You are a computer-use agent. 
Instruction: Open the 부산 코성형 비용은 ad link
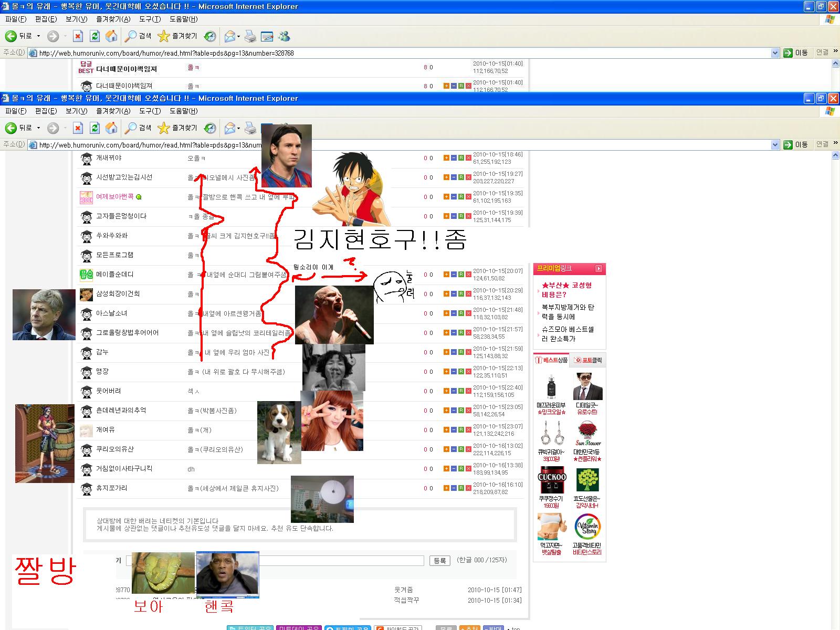567,290
